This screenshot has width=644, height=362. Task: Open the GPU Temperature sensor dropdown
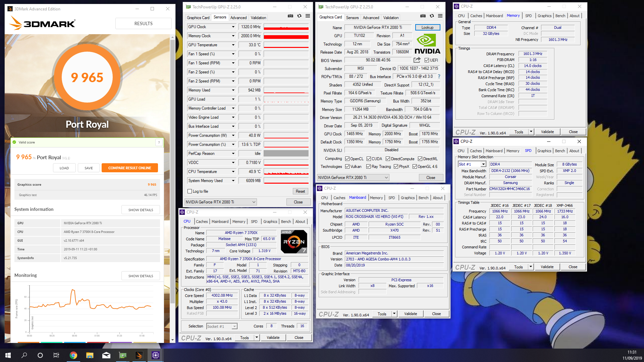pyautogui.click(x=233, y=45)
